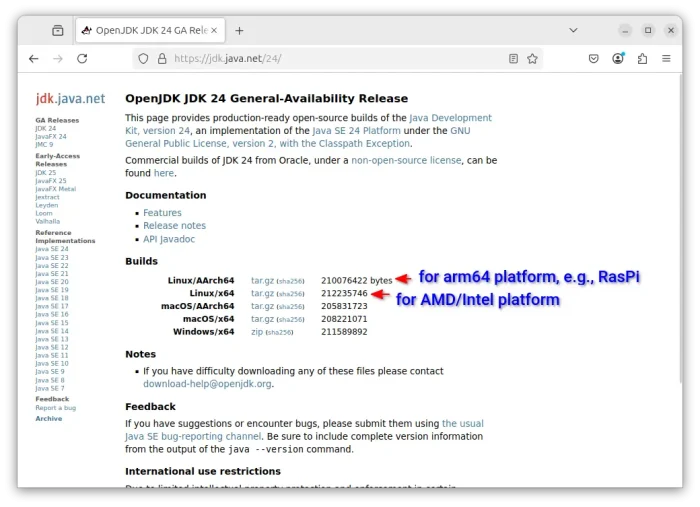This screenshot has width=700, height=507.
Task: Open JavaFX 25 sidebar link
Action: click(x=51, y=181)
